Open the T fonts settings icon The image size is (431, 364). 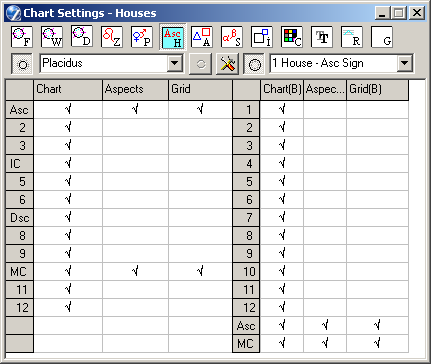pos(322,37)
